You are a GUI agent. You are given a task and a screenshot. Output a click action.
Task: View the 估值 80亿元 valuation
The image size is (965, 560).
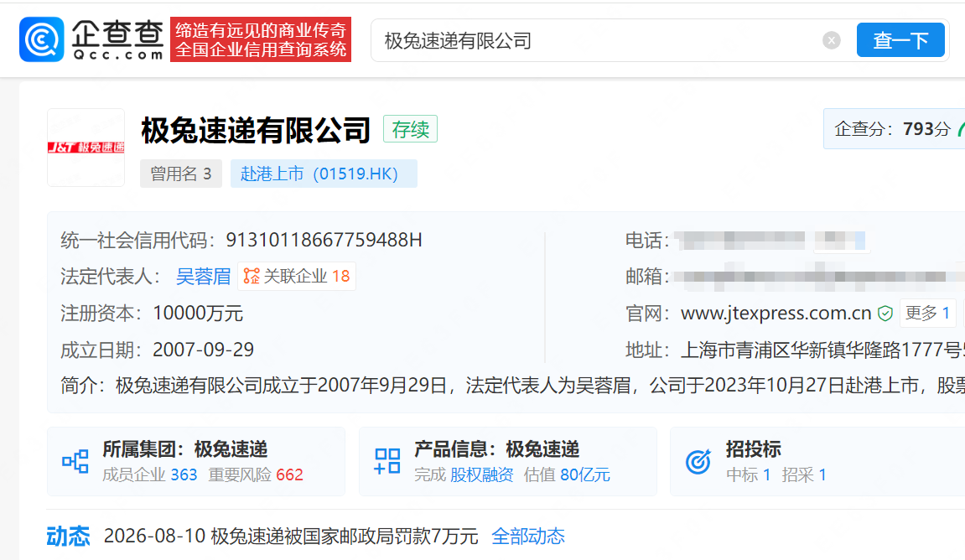[567, 475]
